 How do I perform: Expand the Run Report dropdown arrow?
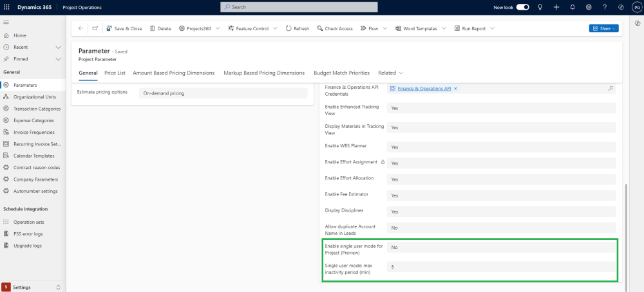(492, 28)
